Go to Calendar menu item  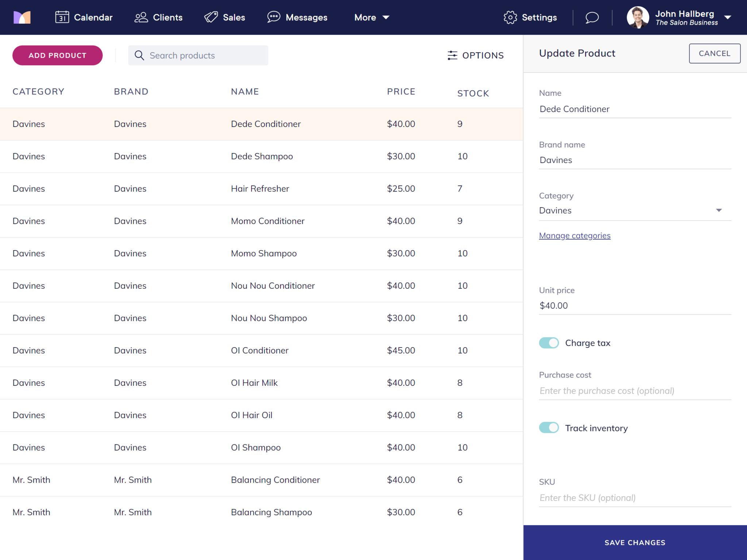tap(84, 17)
